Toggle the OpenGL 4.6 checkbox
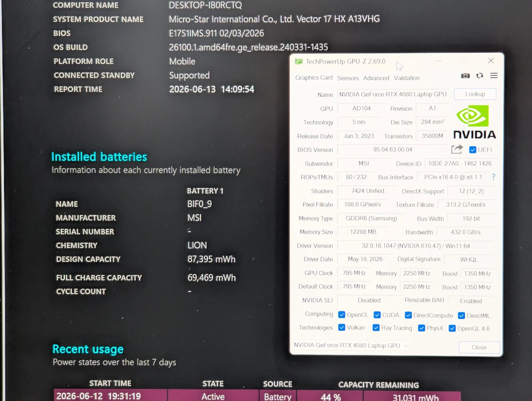Screen dimensions: 532x401 (452, 328)
